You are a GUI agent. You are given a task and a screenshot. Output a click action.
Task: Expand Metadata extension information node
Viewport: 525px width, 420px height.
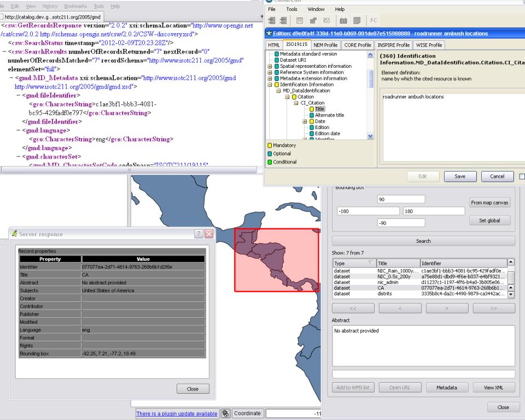(x=270, y=78)
